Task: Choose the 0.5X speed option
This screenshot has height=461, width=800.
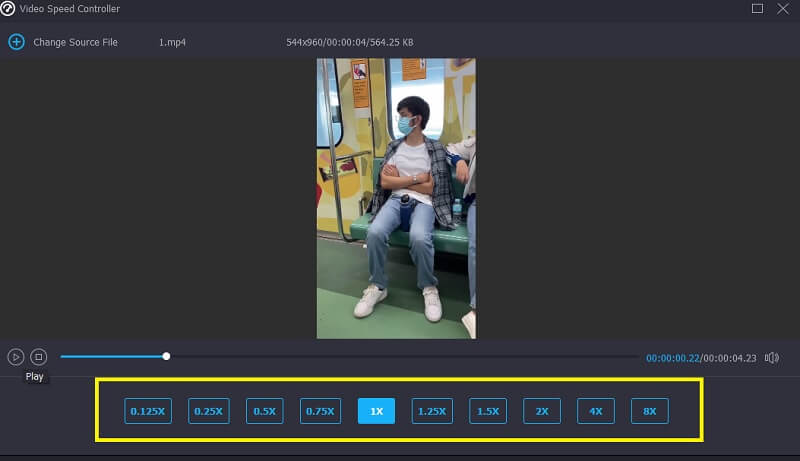Action: tap(265, 411)
